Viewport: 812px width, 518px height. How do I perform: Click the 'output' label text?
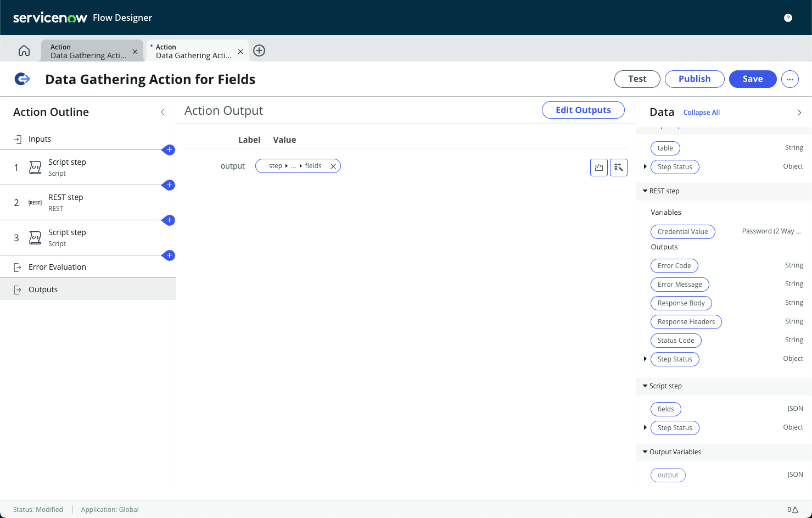coord(233,166)
